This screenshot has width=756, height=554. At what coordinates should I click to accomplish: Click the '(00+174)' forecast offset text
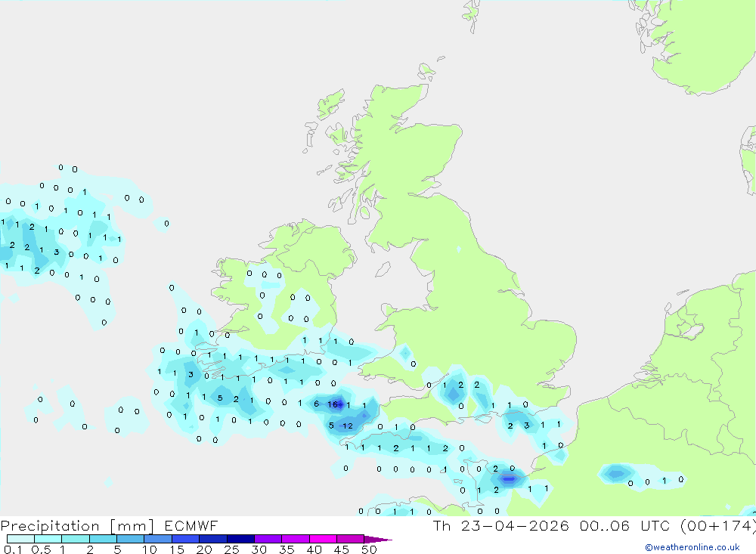pos(718,525)
